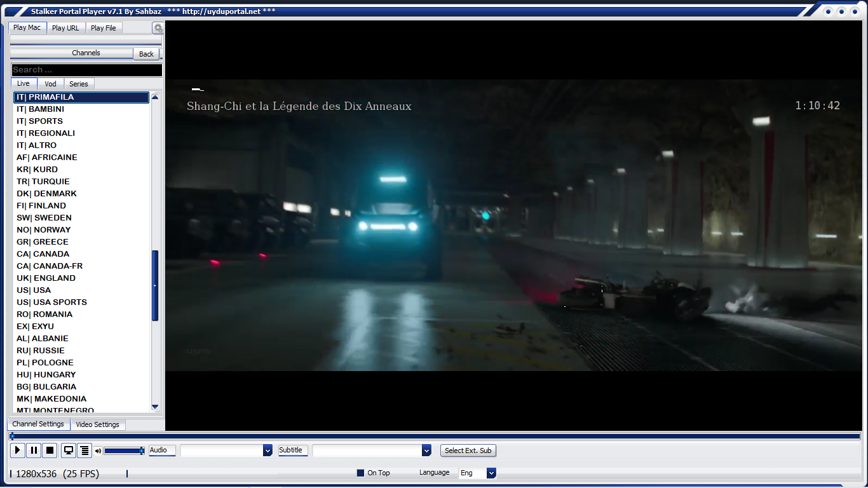This screenshot has width=868, height=488.
Task: Click the channel Search field
Action: [x=86, y=70]
